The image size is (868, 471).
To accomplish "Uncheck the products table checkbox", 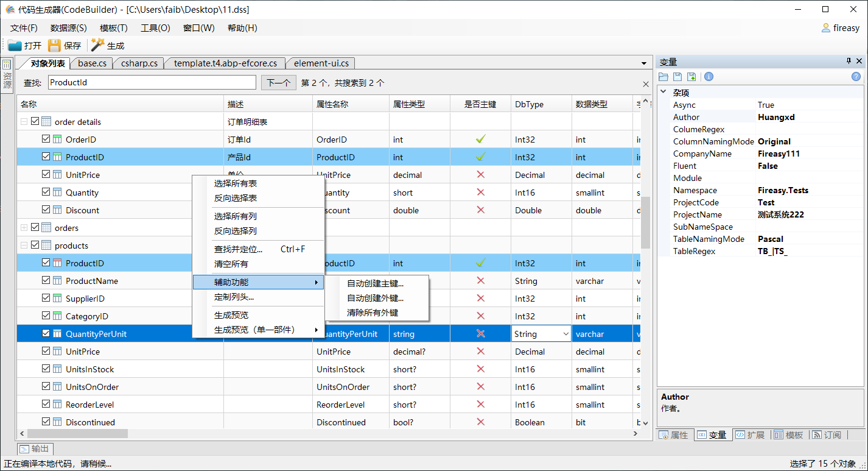I will click(35, 245).
